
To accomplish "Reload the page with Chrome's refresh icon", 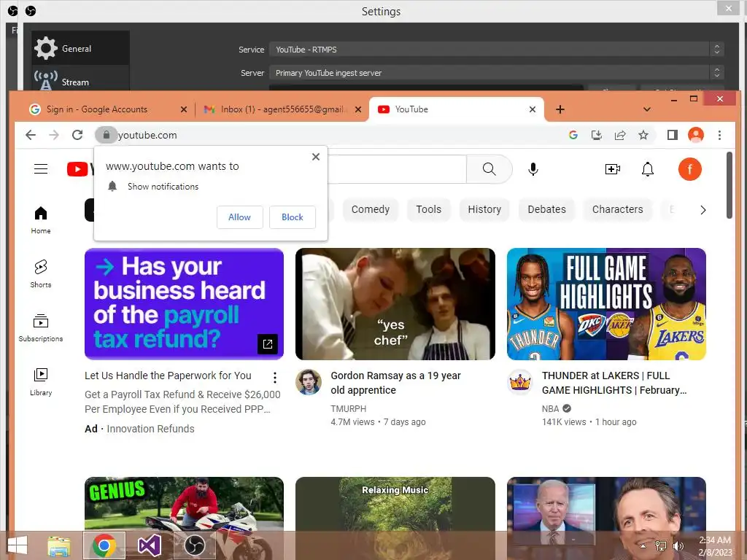I will (x=77, y=135).
